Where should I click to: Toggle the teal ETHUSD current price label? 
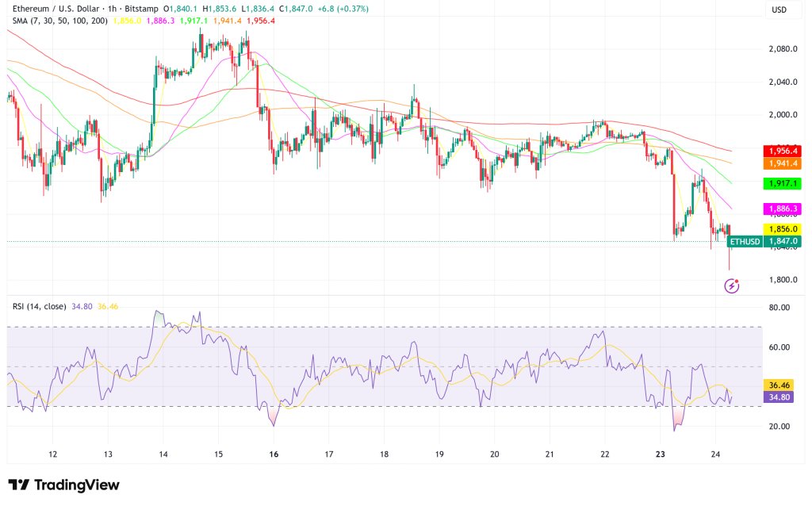click(x=744, y=240)
